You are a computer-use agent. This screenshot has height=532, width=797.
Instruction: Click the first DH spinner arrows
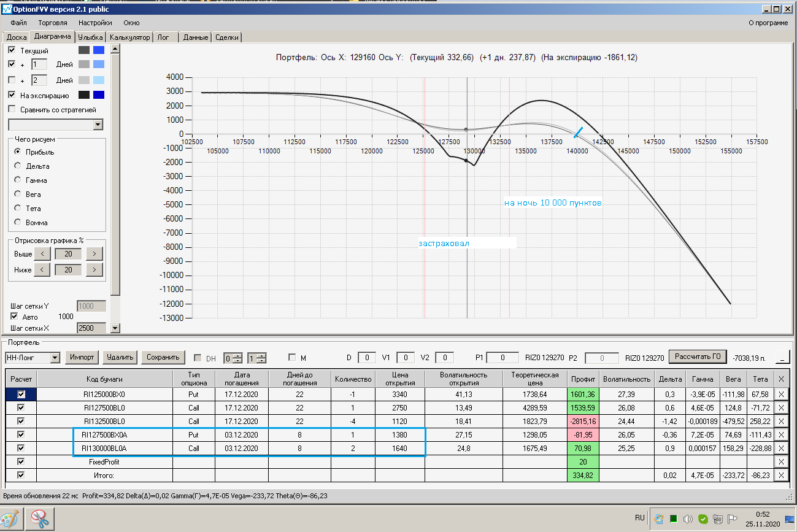coord(238,358)
